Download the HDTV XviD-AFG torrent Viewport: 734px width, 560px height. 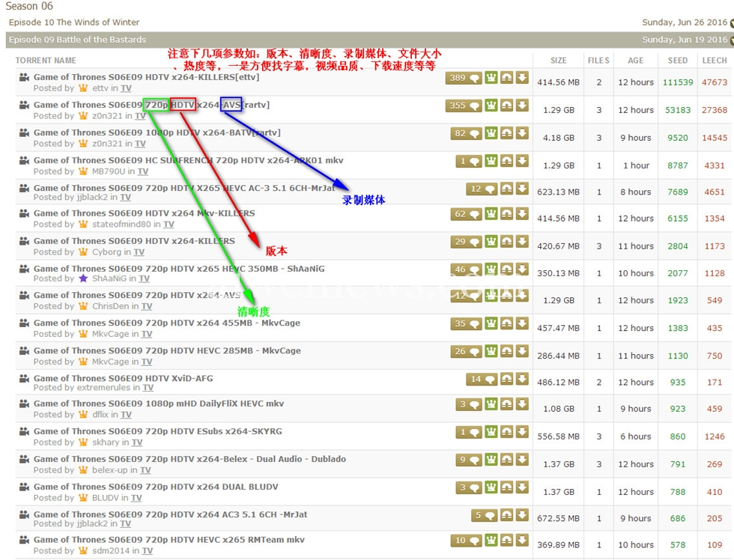(522, 379)
